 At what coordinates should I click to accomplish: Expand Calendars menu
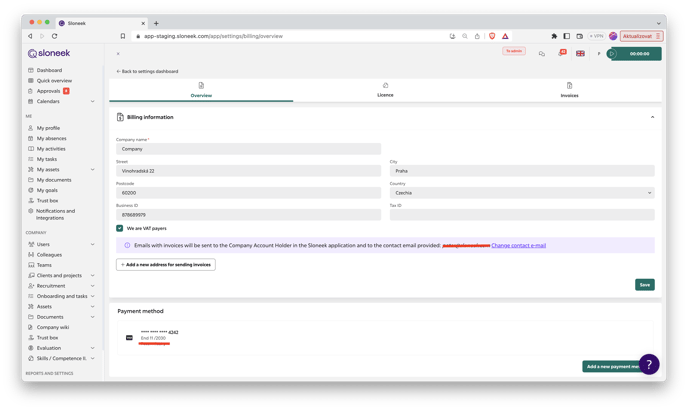click(x=93, y=101)
